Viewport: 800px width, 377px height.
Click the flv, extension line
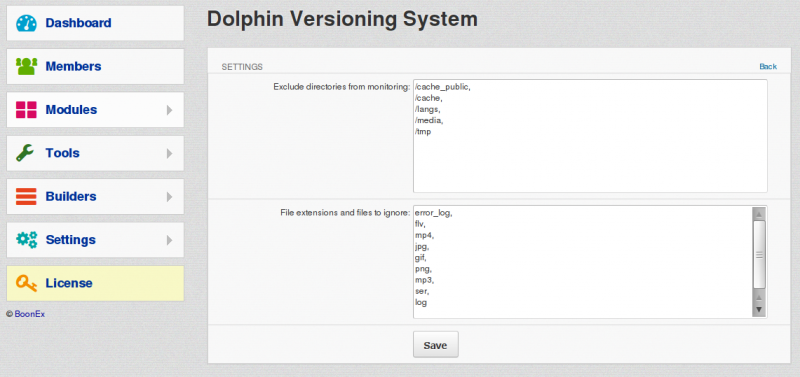click(420, 224)
